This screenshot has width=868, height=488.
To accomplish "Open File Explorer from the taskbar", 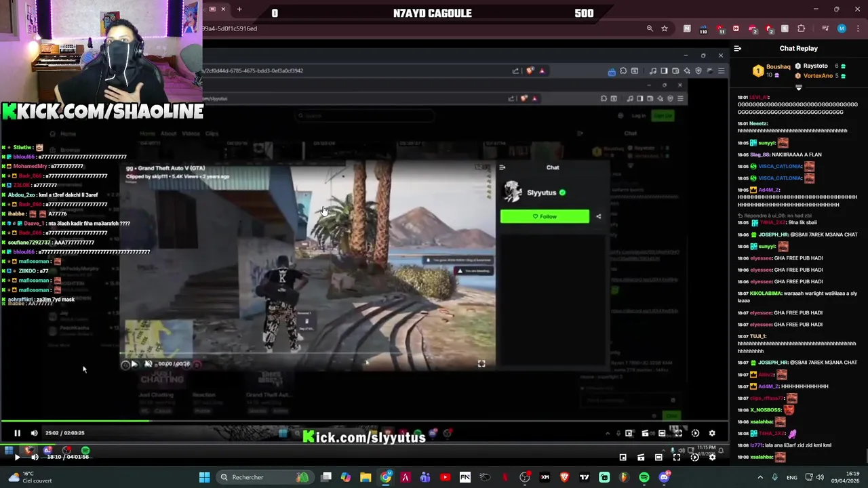I will (x=366, y=477).
